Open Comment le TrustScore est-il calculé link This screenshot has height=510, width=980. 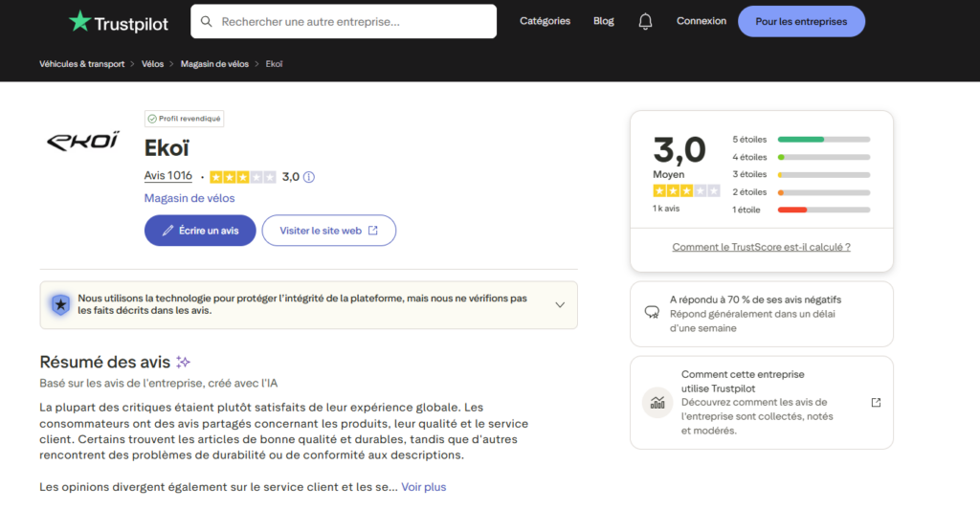tap(761, 247)
